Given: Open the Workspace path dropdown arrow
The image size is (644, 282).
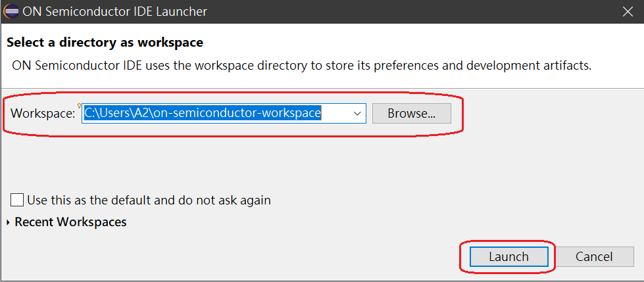Looking at the screenshot, I should [358, 113].
